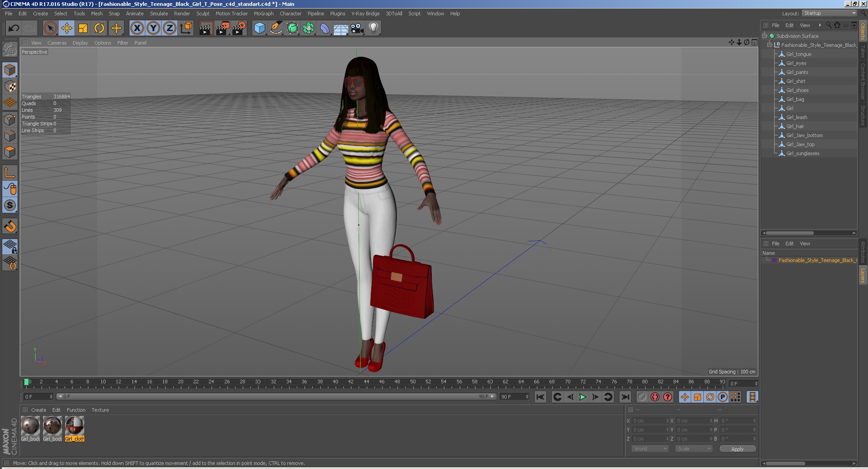Open the Character menu
Viewport: 868px width, 469px height.
pyautogui.click(x=291, y=14)
